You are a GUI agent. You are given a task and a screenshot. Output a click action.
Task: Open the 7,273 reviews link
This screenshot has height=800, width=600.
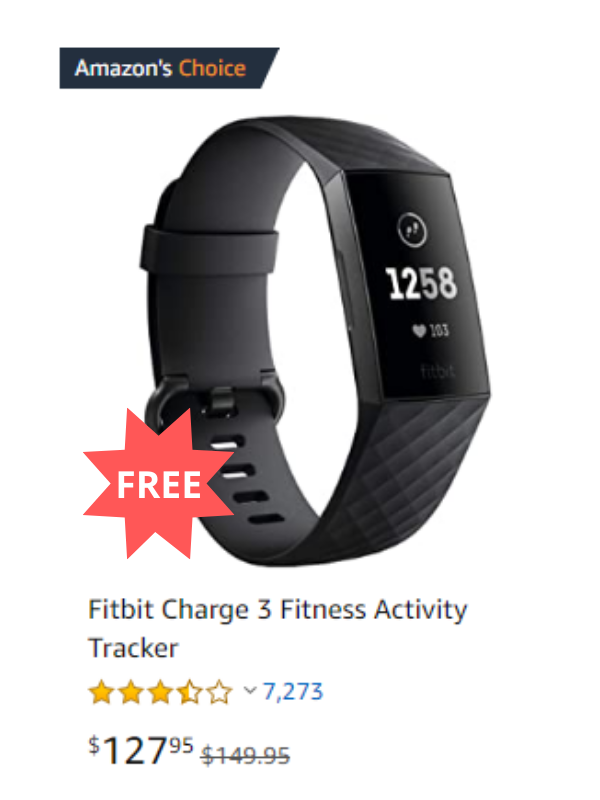point(293,692)
